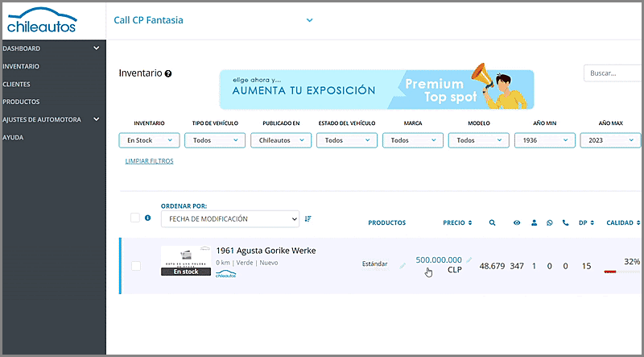
Task: Click the Buscar search field
Action: point(613,73)
